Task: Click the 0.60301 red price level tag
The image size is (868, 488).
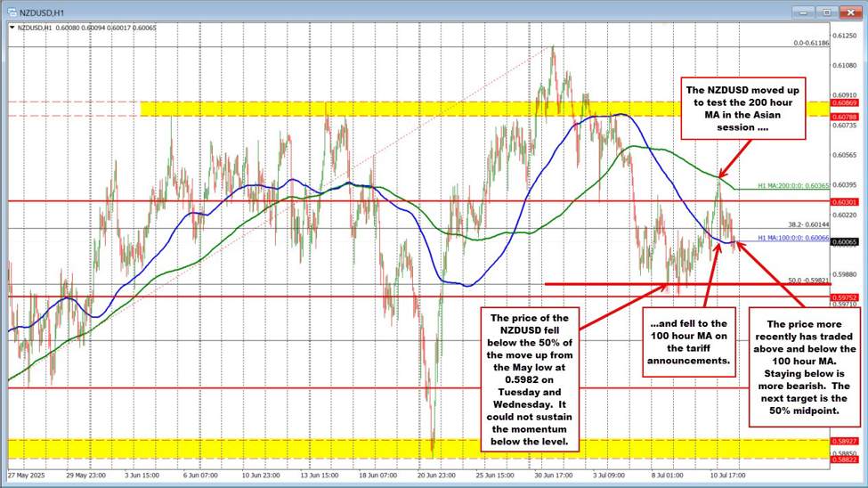Action: coord(843,202)
